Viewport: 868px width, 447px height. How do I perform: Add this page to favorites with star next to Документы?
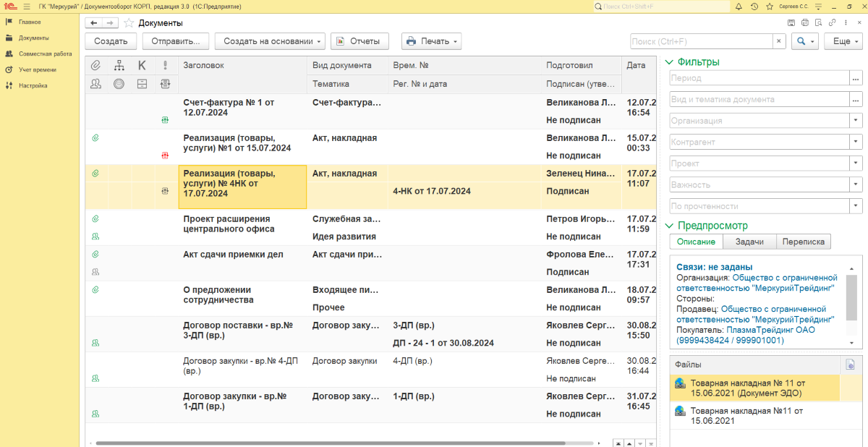tap(129, 23)
